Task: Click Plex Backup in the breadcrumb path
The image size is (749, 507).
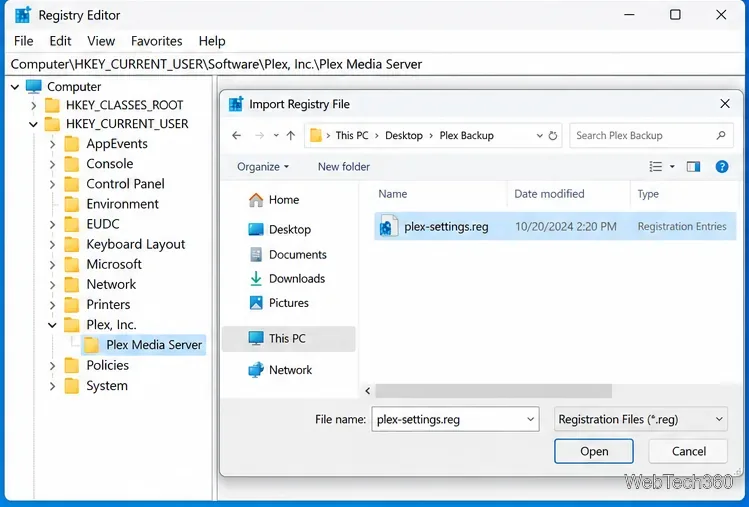Action: coord(466,136)
